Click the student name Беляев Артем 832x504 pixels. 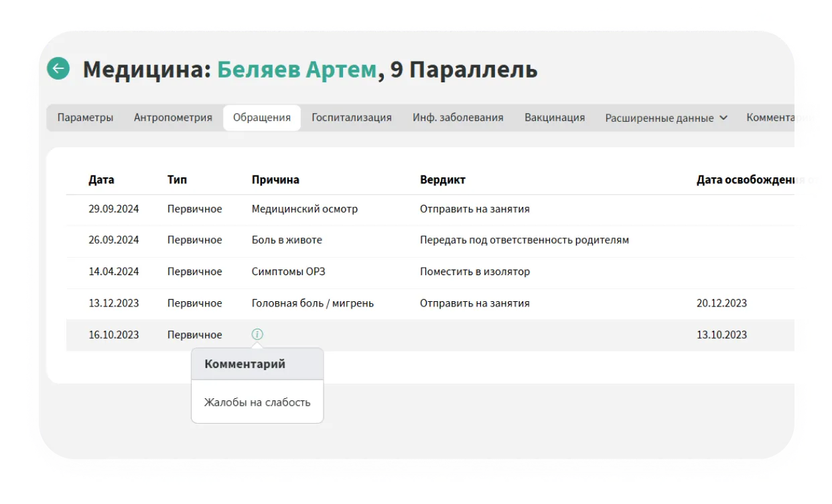[x=297, y=70]
